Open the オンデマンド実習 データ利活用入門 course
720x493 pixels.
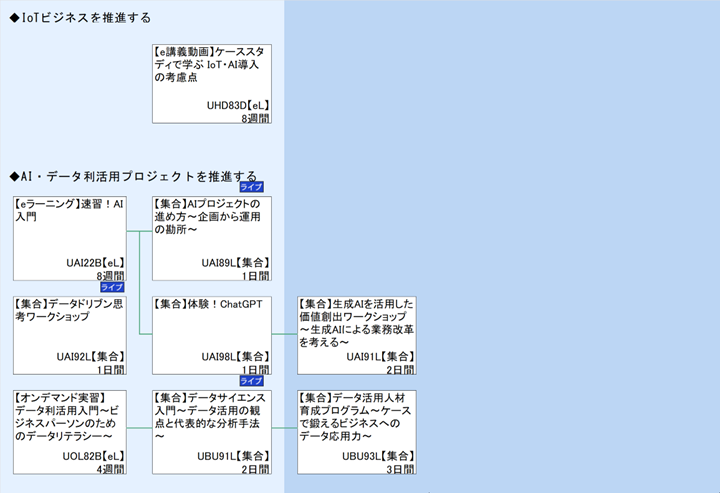69,431
